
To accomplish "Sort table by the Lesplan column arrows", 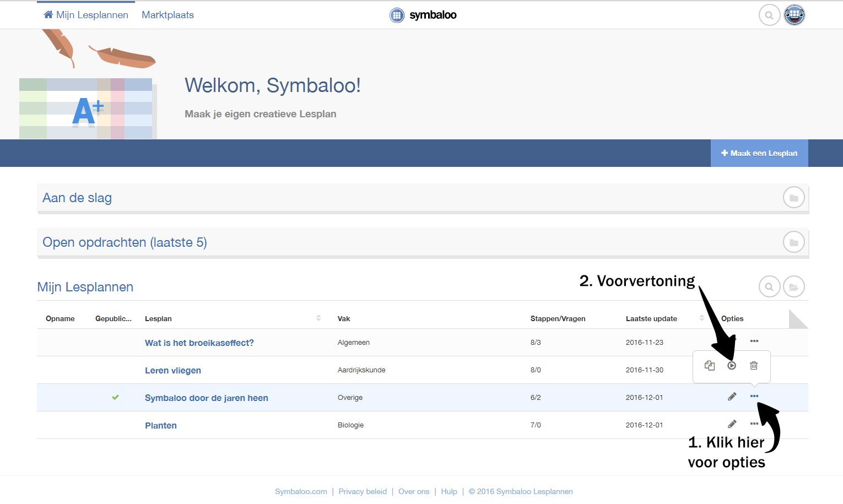I will (318, 318).
